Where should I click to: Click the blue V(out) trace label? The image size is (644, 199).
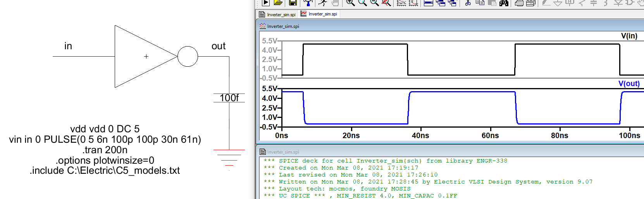point(629,83)
